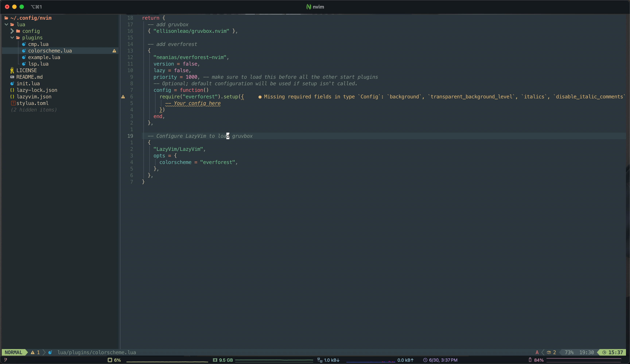
Task: Click the git branch icon in bottom bar
Action: (x=6, y=360)
